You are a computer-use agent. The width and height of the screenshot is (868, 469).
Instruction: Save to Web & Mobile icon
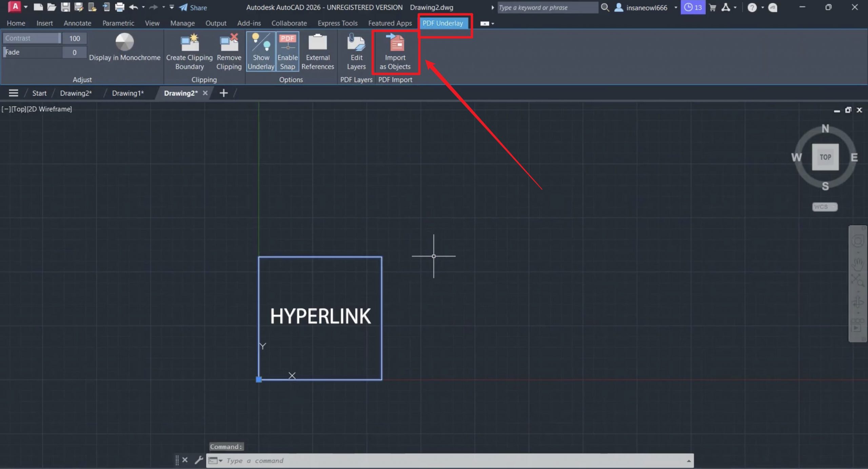click(106, 7)
